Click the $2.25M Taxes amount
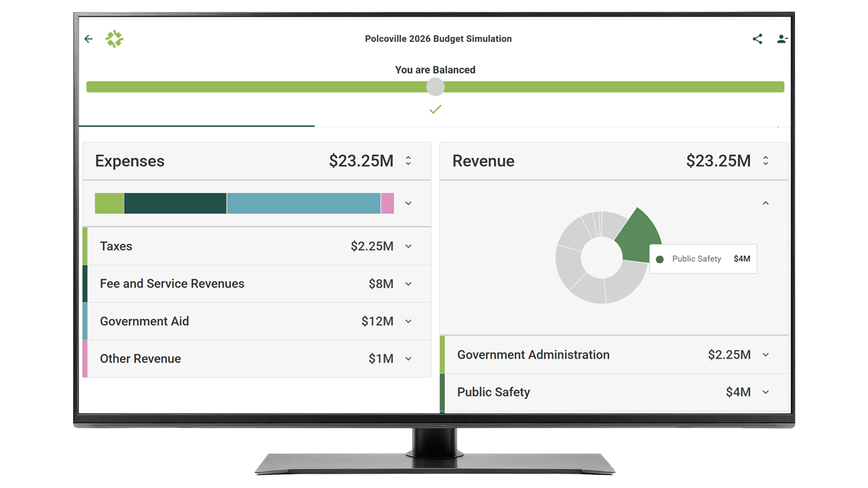868x488 pixels. [x=372, y=247]
